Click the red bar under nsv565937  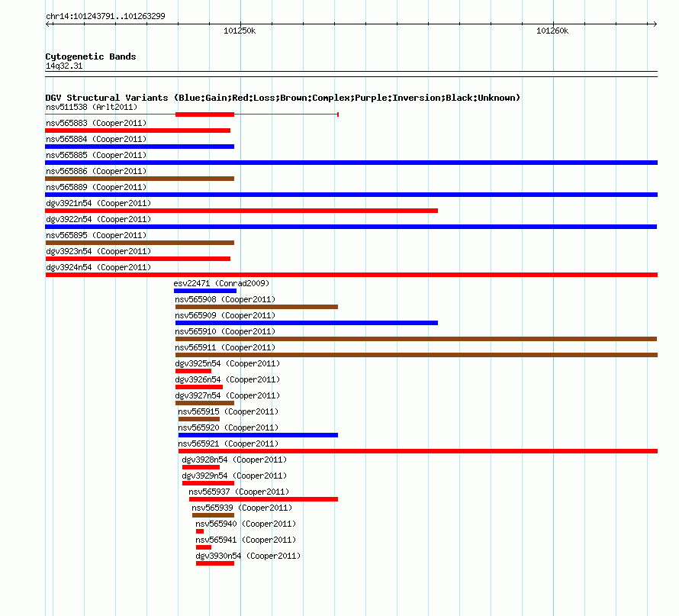pyautogui.click(x=263, y=499)
